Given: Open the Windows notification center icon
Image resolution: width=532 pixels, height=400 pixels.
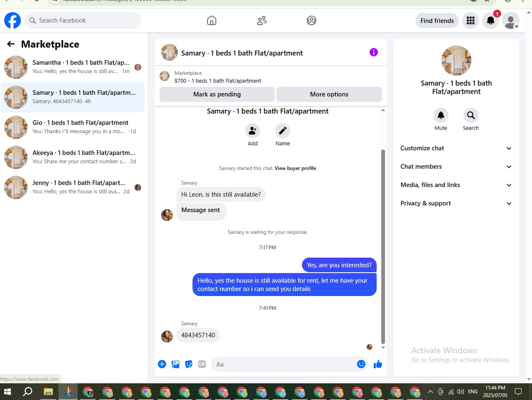Looking at the screenshot, I should [518, 392].
